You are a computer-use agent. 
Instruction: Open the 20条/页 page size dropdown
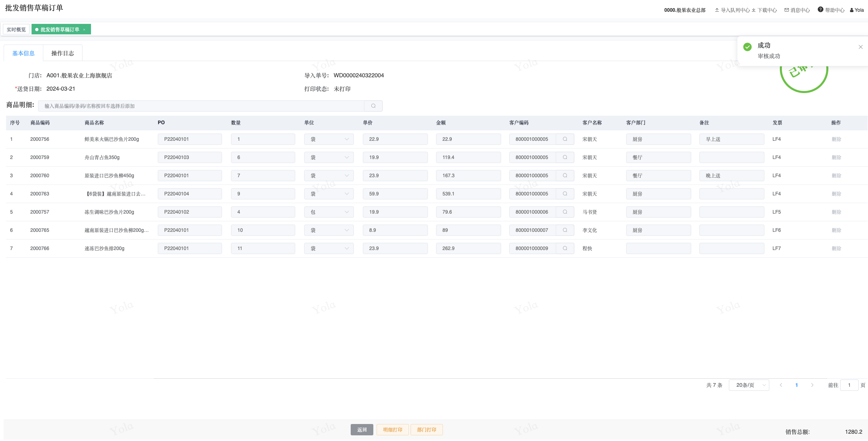point(749,385)
